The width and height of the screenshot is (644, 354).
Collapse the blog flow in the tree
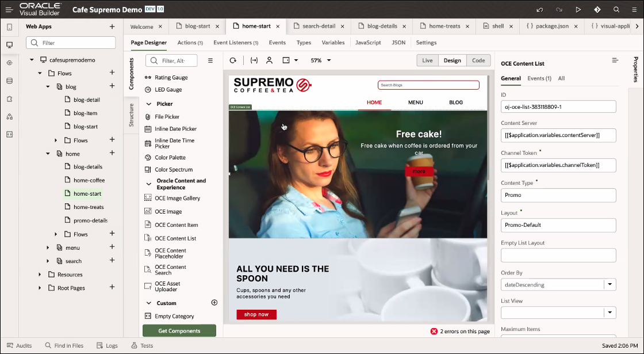click(x=48, y=86)
